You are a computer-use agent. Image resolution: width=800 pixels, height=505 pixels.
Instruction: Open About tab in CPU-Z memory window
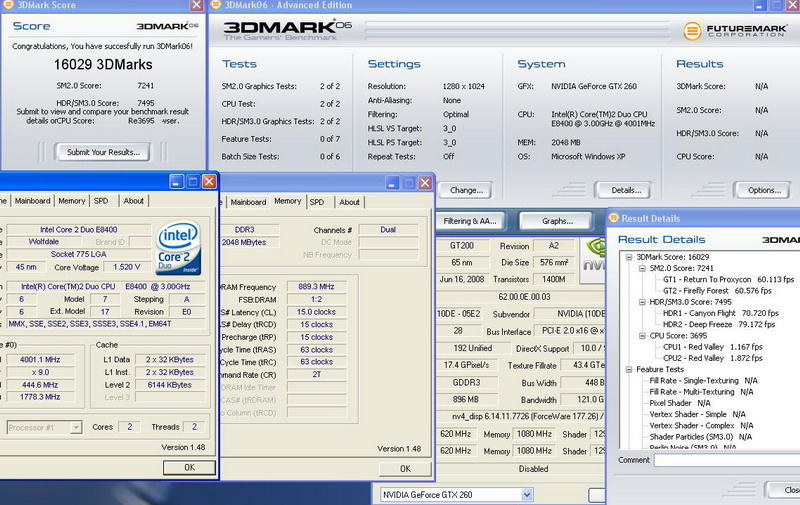point(349,202)
